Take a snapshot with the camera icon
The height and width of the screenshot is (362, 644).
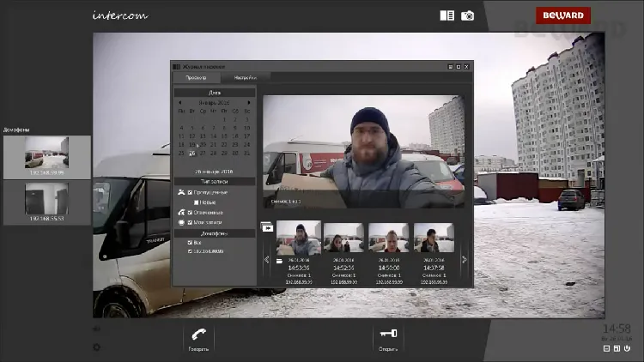(467, 15)
